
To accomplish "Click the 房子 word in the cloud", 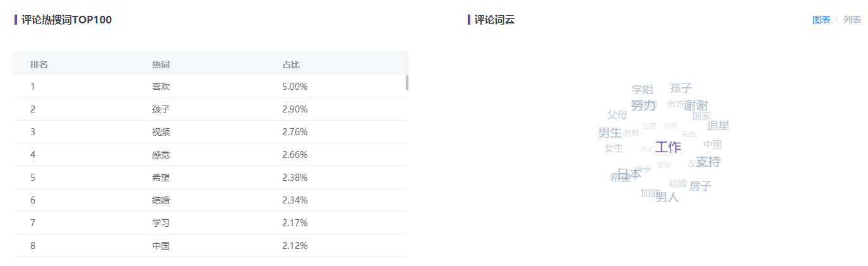I will tap(700, 186).
